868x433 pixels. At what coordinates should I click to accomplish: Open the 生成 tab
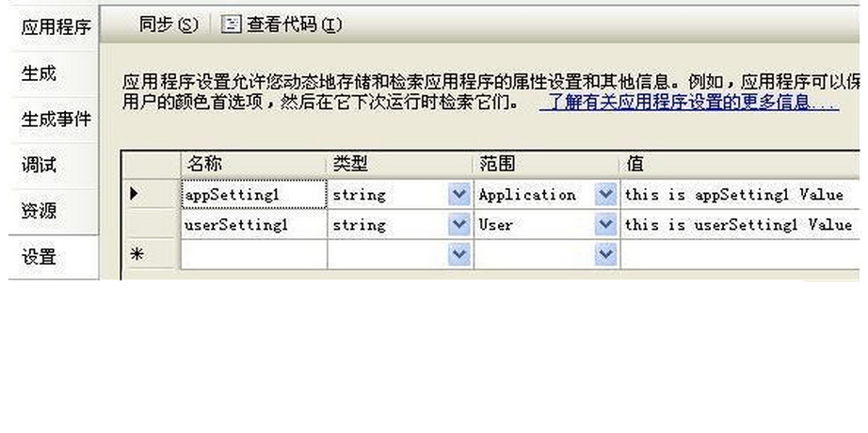pos(55,73)
